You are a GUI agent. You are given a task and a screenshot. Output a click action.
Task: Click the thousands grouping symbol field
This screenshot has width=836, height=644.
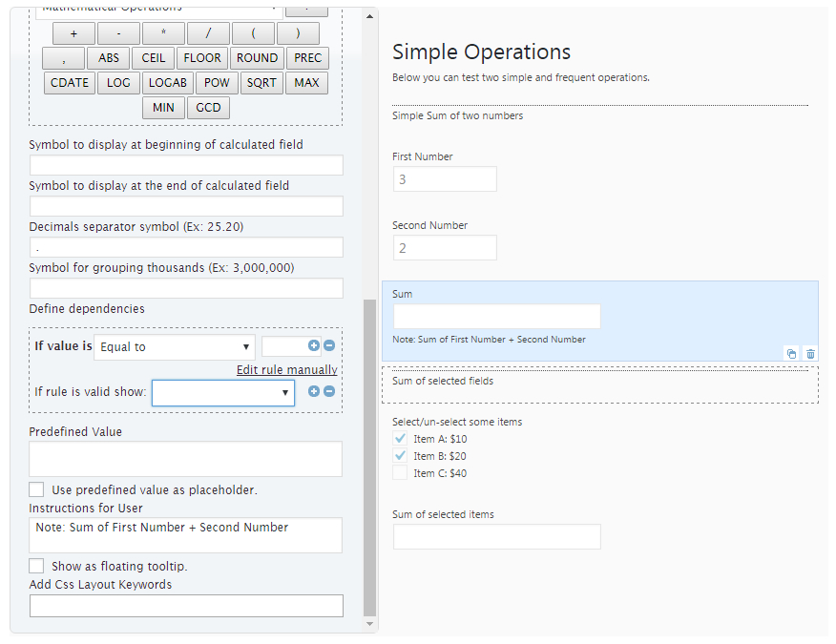coord(186,288)
